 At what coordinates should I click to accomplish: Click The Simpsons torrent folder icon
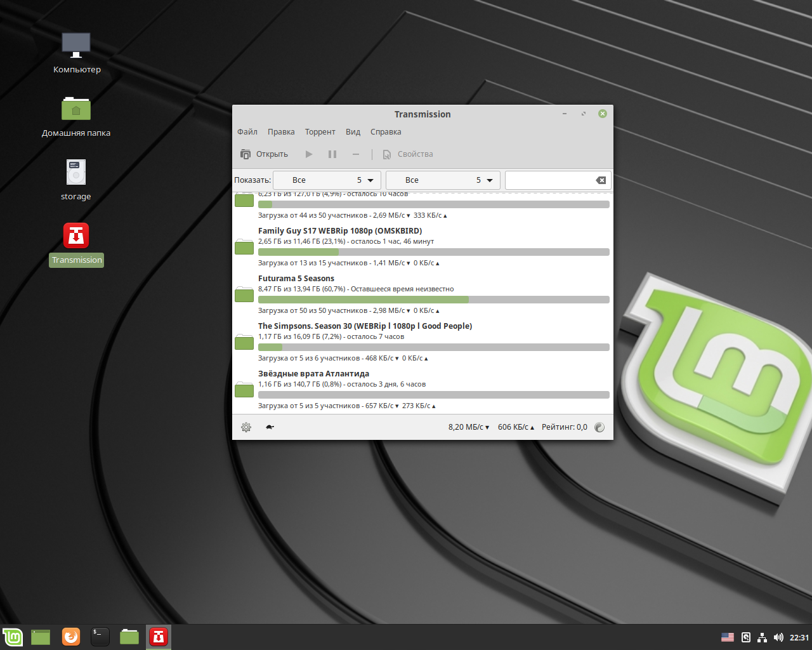click(244, 342)
